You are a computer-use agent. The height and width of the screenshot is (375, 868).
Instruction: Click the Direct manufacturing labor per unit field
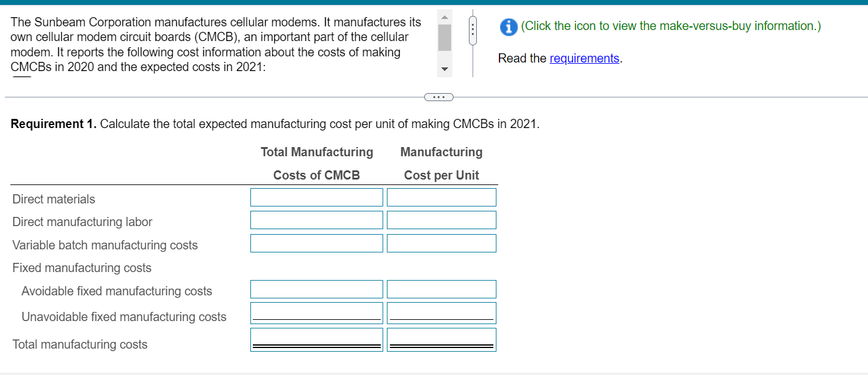[441, 219]
